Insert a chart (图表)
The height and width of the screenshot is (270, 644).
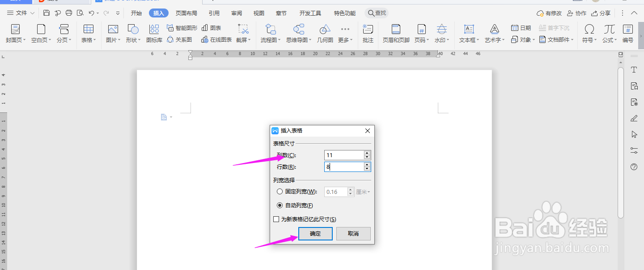coord(211,28)
